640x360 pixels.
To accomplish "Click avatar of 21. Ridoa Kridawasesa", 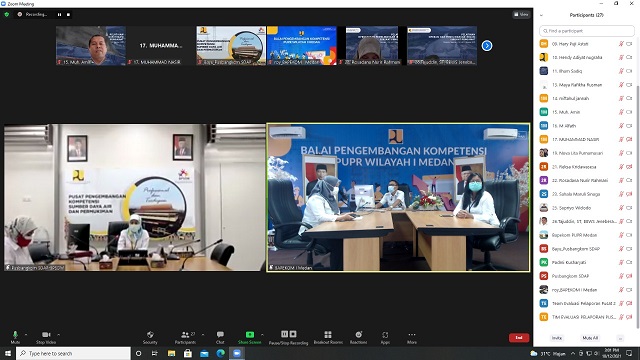I will pos(544,167).
